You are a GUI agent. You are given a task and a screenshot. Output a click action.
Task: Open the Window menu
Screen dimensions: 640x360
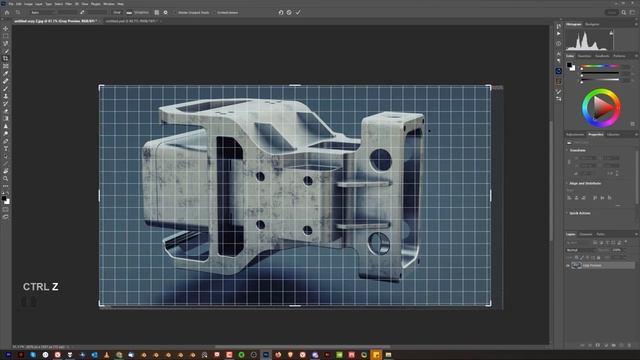point(109,4)
